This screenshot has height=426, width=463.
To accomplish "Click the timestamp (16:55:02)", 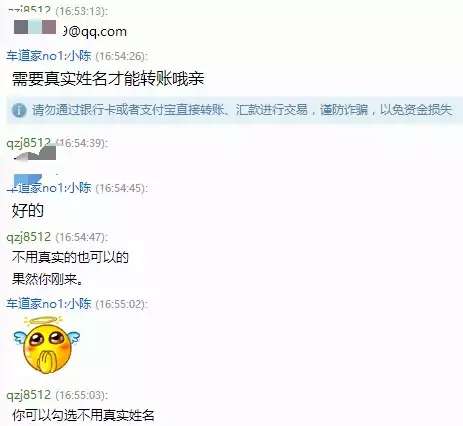I will pos(121,304).
